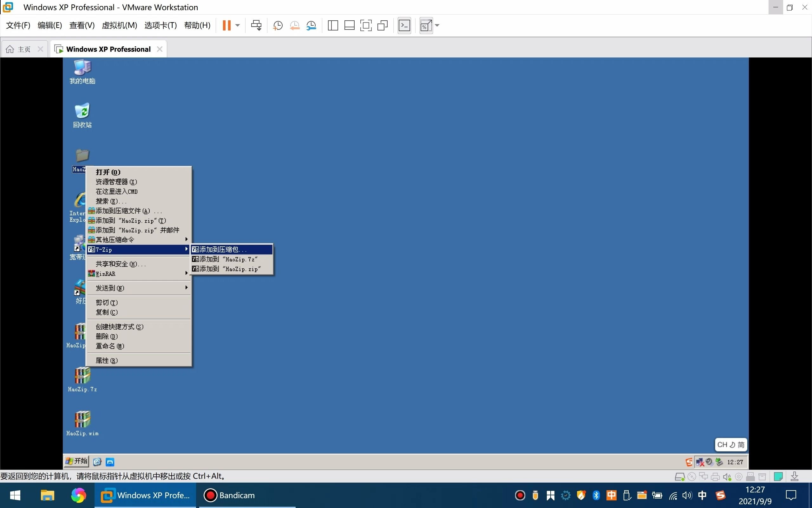812x508 pixels.
Task: Select the 我的电脑 desktop icon
Action: (x=82, y=72)
